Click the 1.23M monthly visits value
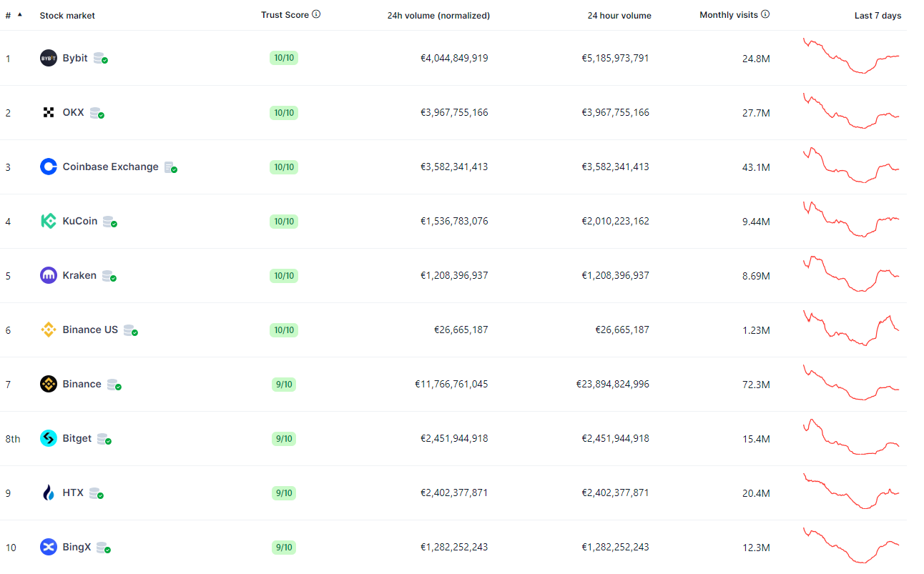 [756, 330]
